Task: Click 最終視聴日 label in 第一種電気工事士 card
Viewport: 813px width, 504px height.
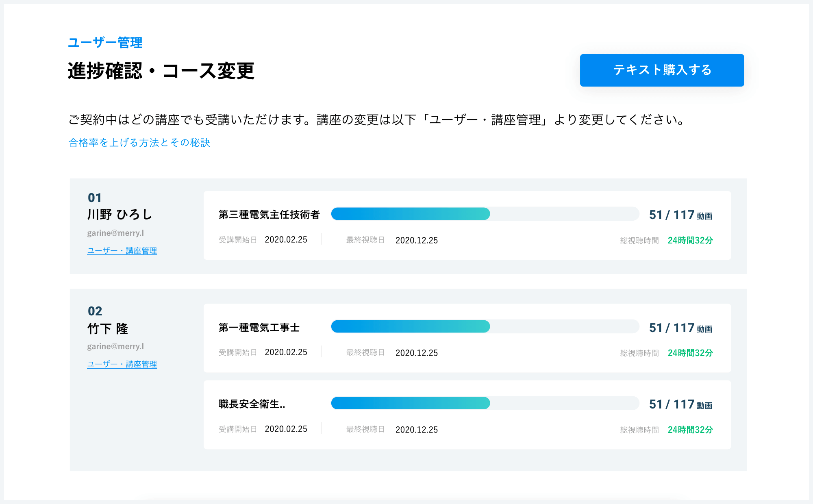Action: tap(365, 352)
